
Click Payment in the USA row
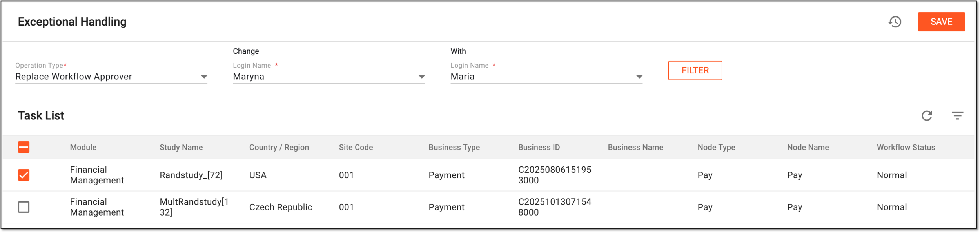[x=446, y=175]
